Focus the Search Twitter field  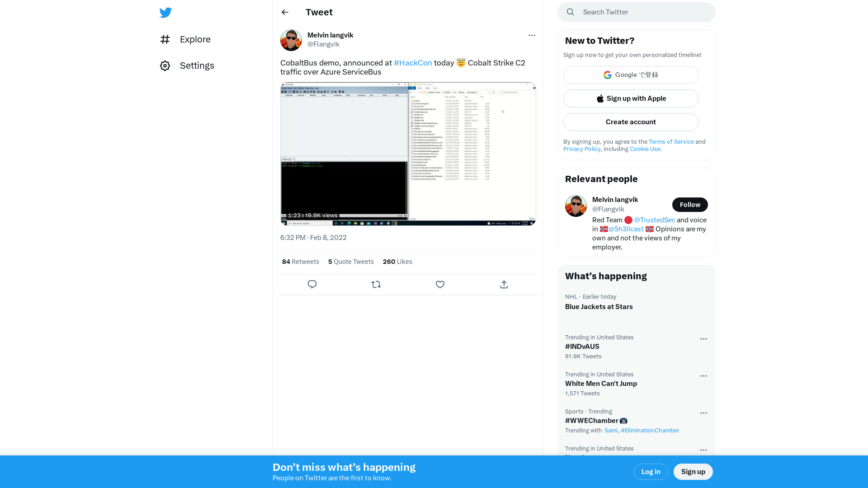(x=637, y=12)
